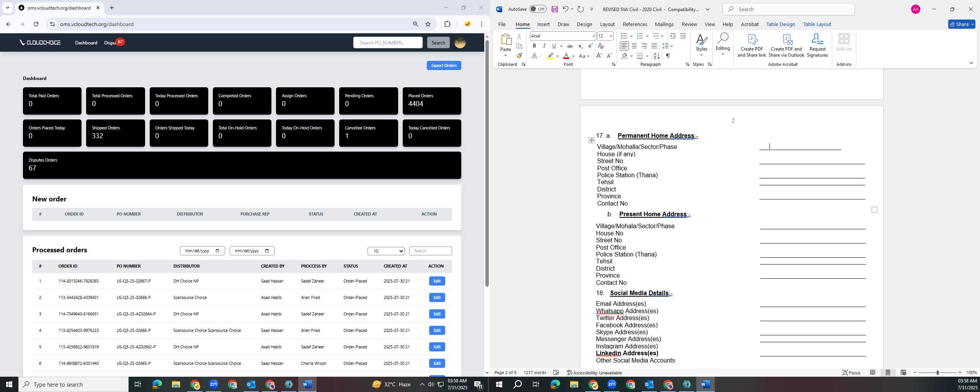Increase font size with the grow icon
The width and height of the screenshot is (980, 392).
(599, 56)
